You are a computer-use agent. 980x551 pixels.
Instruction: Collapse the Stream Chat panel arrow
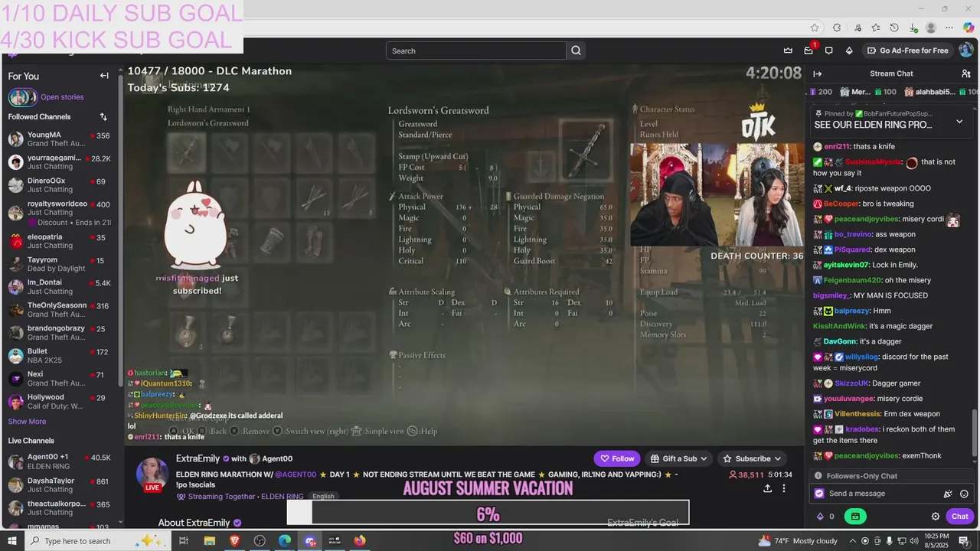818,73
